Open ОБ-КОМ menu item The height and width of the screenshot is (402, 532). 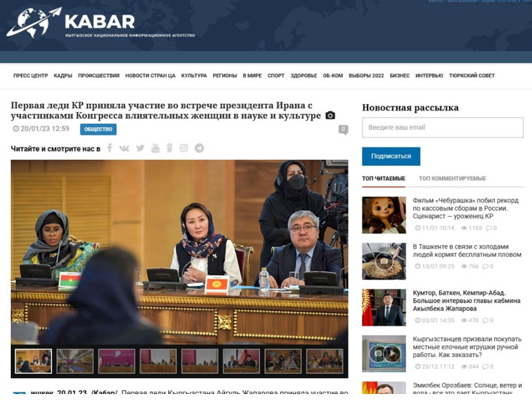click(x=333, y=76)
